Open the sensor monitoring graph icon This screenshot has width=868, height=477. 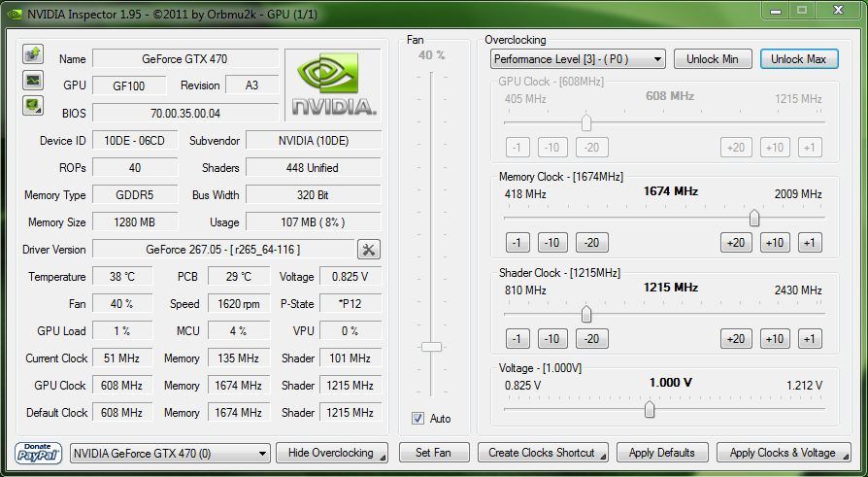33,81
